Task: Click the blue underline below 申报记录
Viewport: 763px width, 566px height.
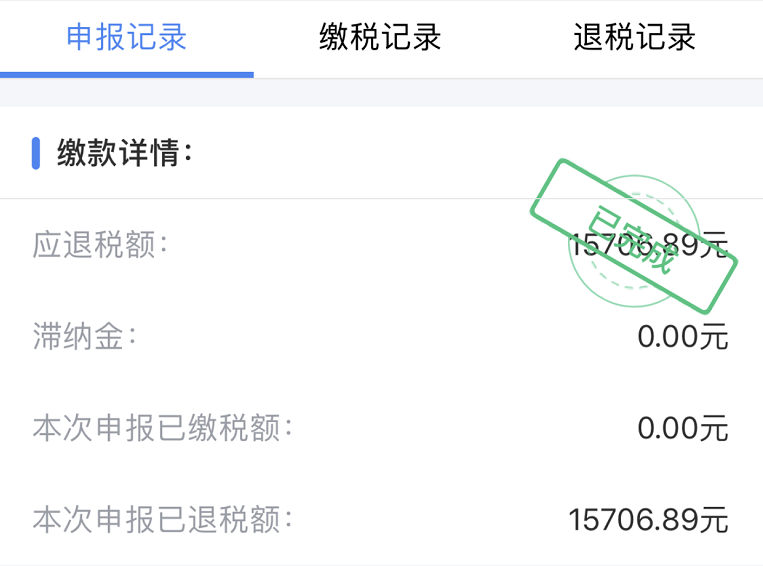Action: pos(126,74)
